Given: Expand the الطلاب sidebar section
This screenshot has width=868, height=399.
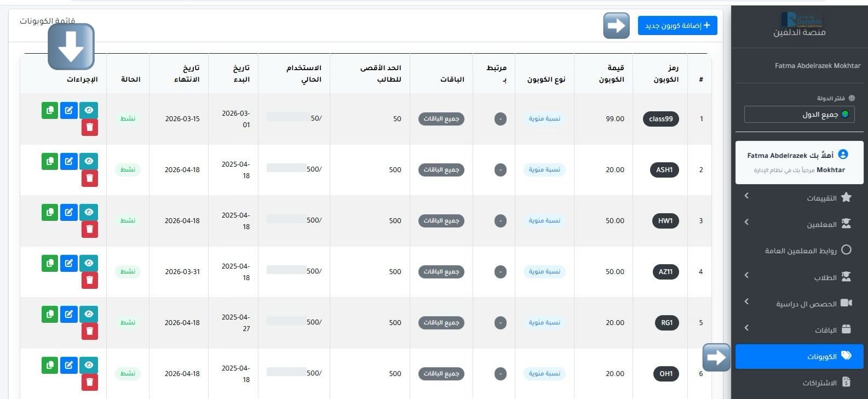Looking at the screenshot, I should [799, 277].
